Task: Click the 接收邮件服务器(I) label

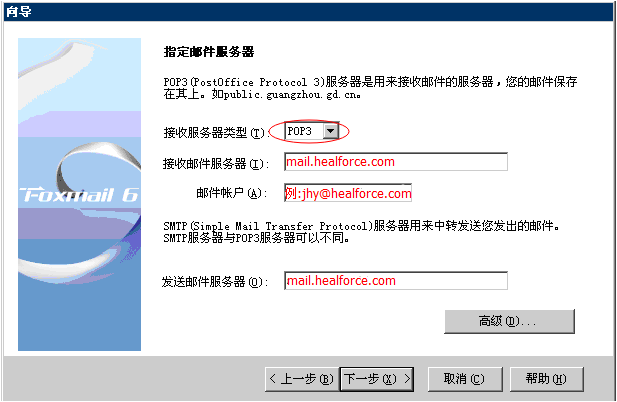Action: point(216,163)
